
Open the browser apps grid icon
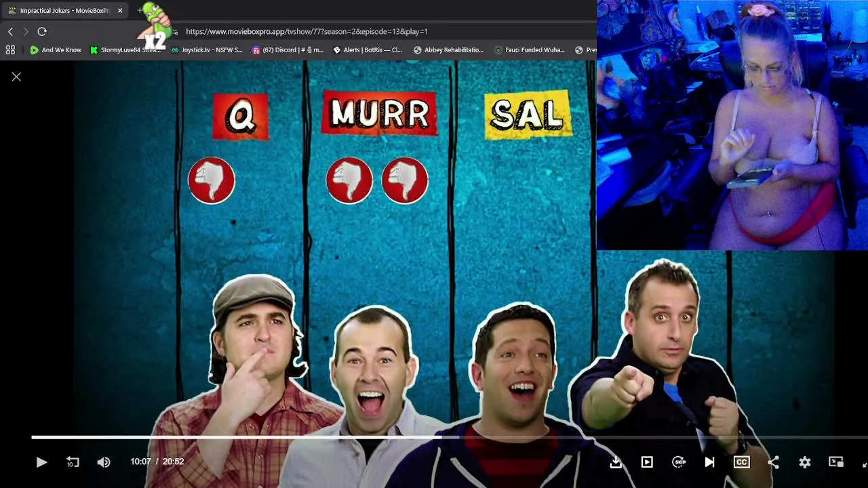point(10,50)
